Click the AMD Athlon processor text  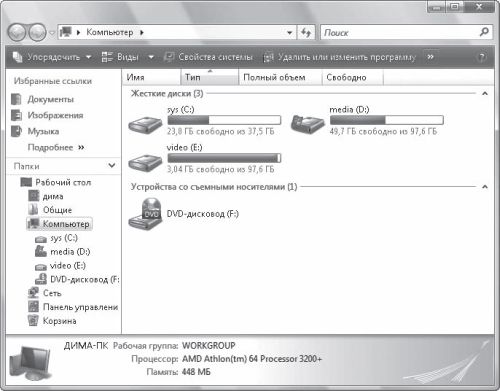pyautogui.click(x=252, y=359)
